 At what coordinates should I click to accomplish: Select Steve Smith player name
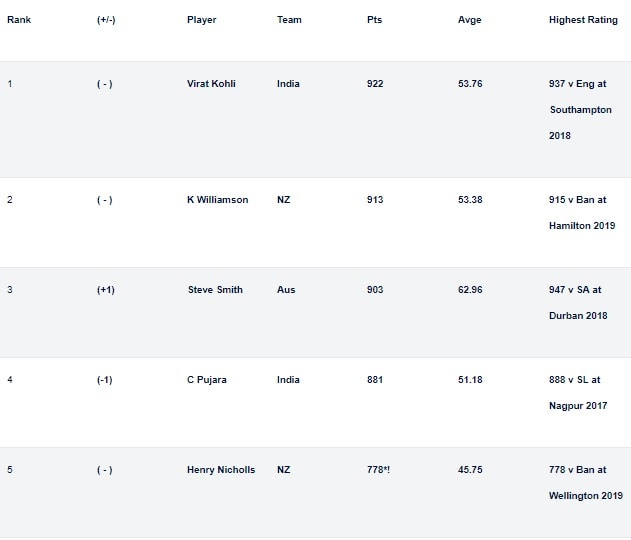point(215,290)
